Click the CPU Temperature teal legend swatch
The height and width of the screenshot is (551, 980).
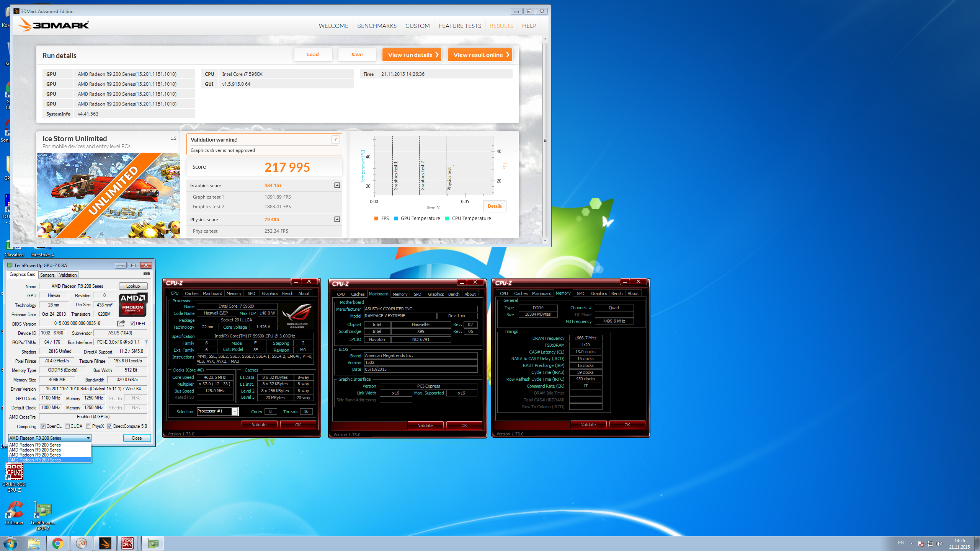447,218
